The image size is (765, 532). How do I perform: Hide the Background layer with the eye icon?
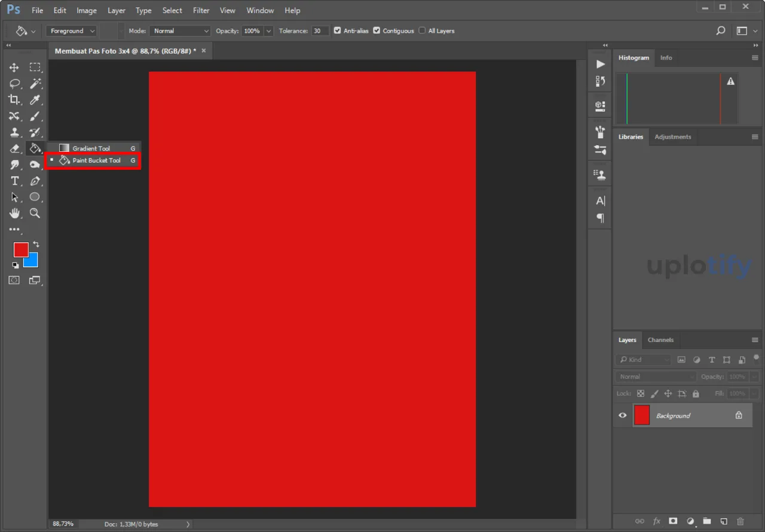coord(622,415)
